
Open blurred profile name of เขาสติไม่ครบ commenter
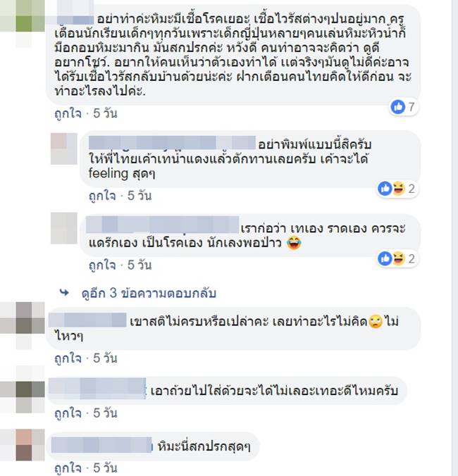point(87,320)
